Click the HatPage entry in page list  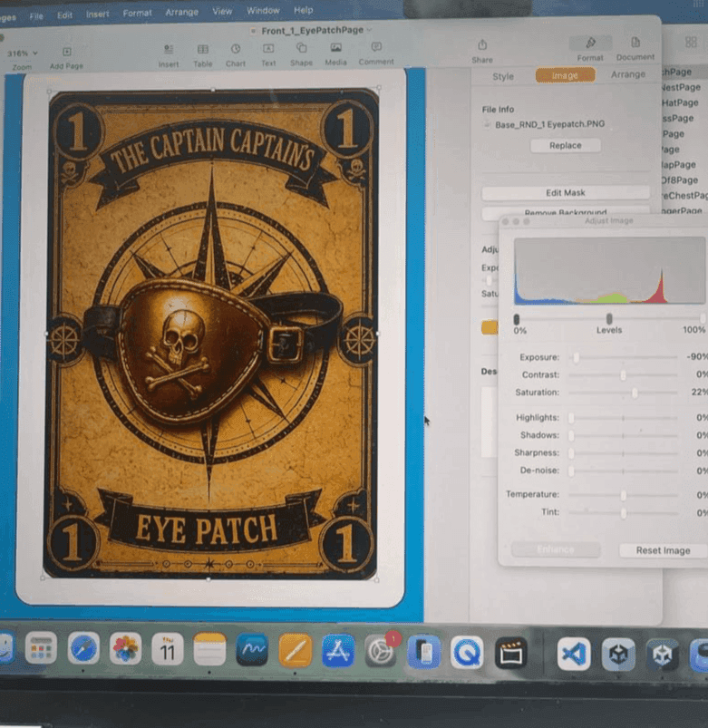(680, 102)
